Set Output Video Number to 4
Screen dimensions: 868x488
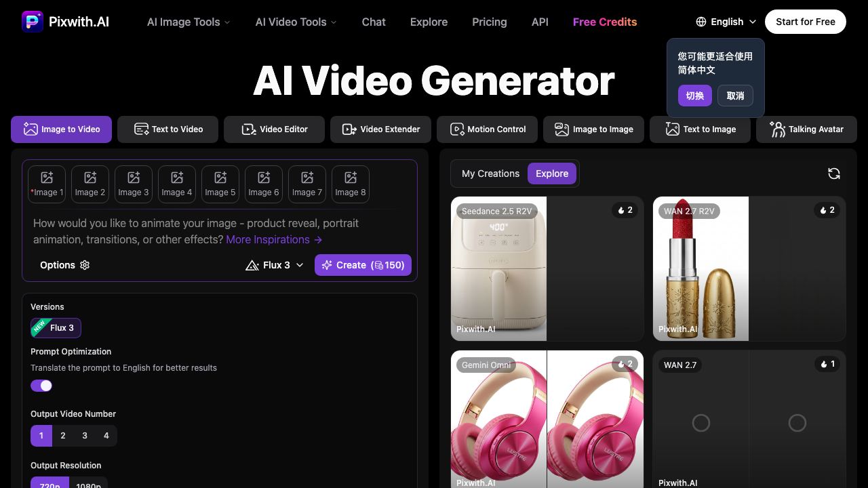[x=106, y=436]
